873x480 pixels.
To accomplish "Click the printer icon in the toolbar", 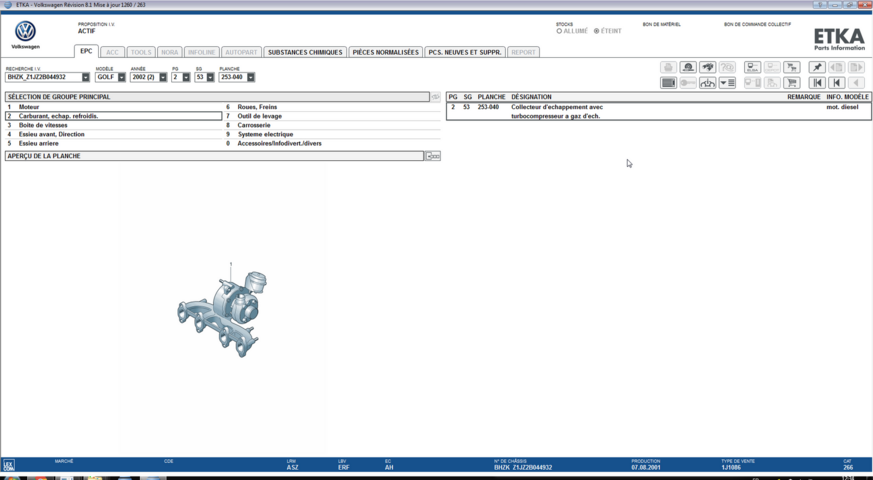I will pos(668,67).
